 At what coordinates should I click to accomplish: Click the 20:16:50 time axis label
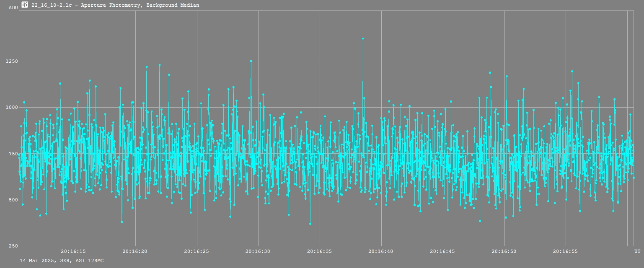pos(504,252)
